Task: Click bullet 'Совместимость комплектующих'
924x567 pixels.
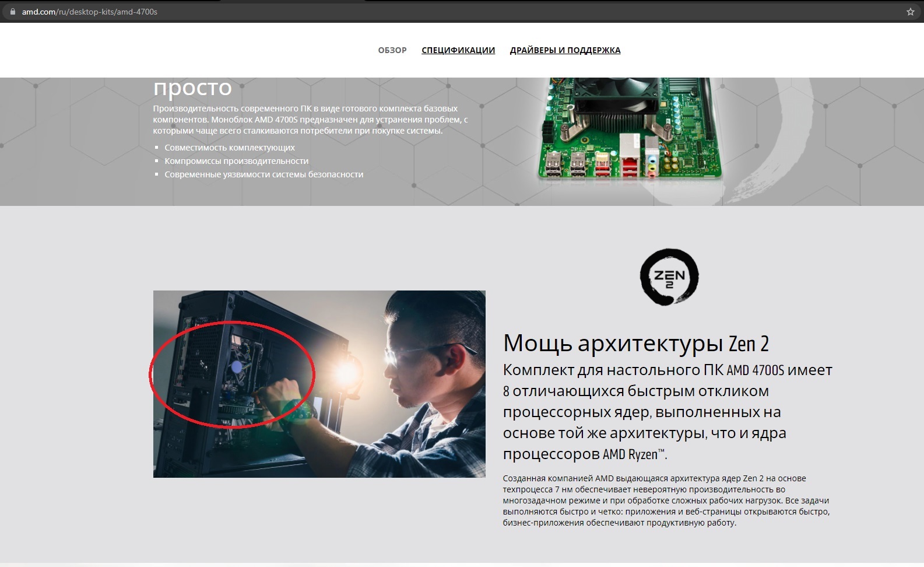Action: [230, 148]
